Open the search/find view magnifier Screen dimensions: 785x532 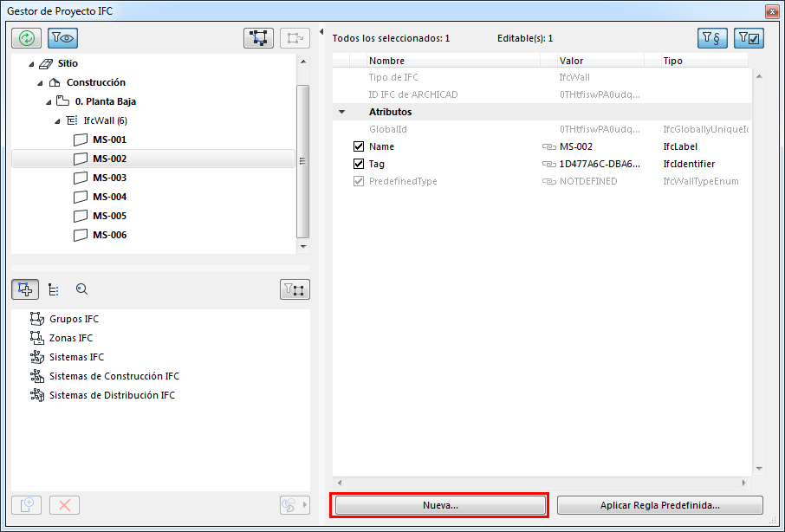[81, 289]
